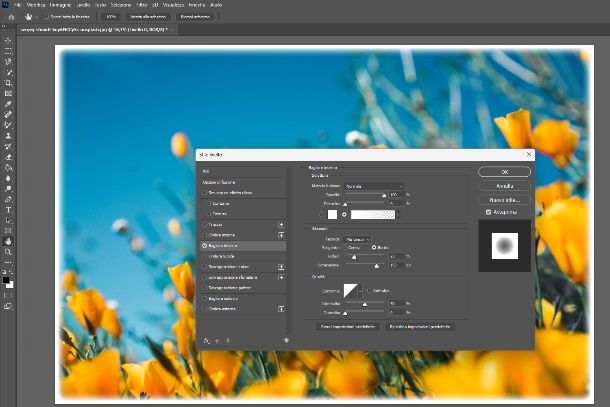The width and height of the screenshot is (610, 407).
Task: Select the Blur tool
Action: point(8,178)
